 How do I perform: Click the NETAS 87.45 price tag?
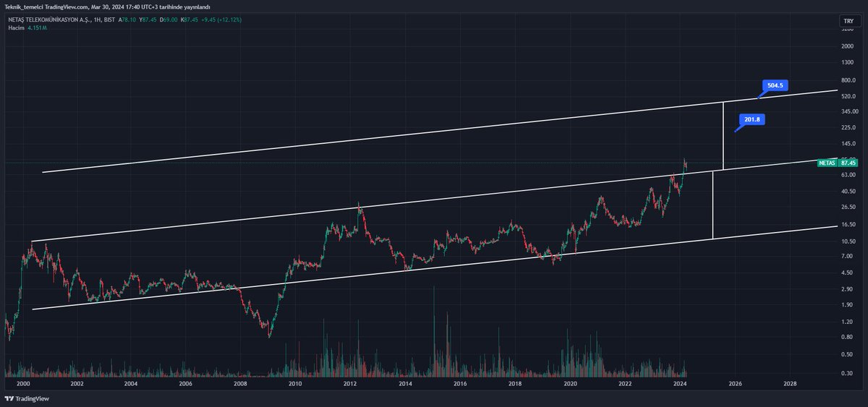(x=837, y=163)
